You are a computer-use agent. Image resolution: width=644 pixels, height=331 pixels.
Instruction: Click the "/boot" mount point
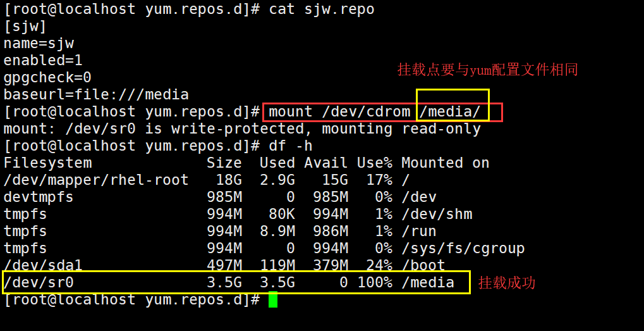[x=423, y=266]
